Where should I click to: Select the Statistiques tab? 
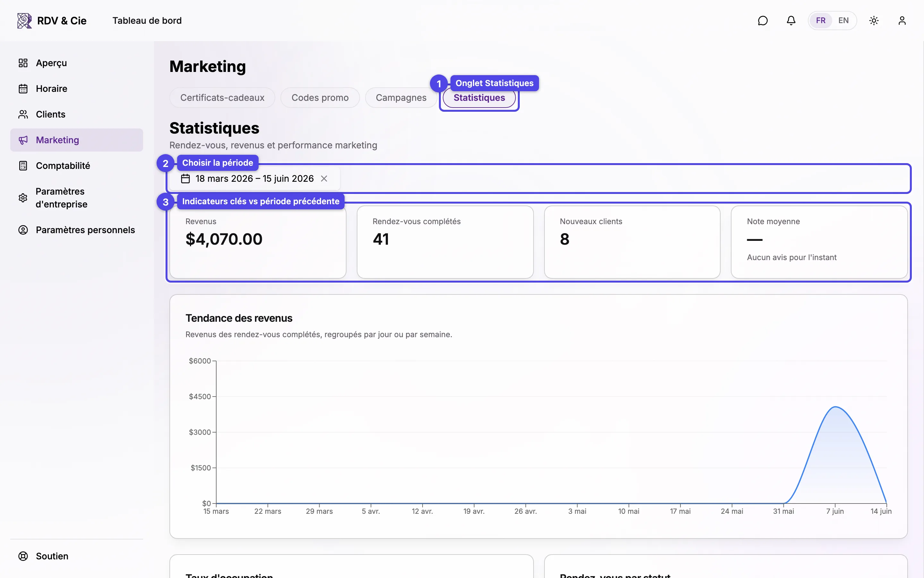(x=479, y=98)
